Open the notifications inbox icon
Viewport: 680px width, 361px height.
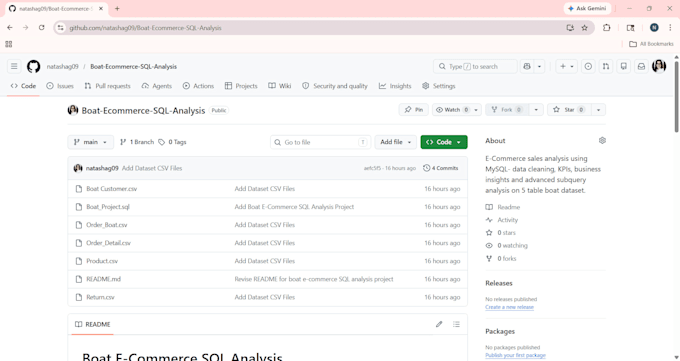coord(641,66)
